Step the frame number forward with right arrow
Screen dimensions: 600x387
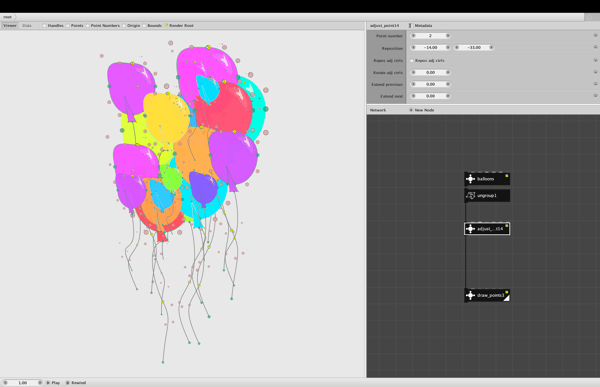coord(40,382)
